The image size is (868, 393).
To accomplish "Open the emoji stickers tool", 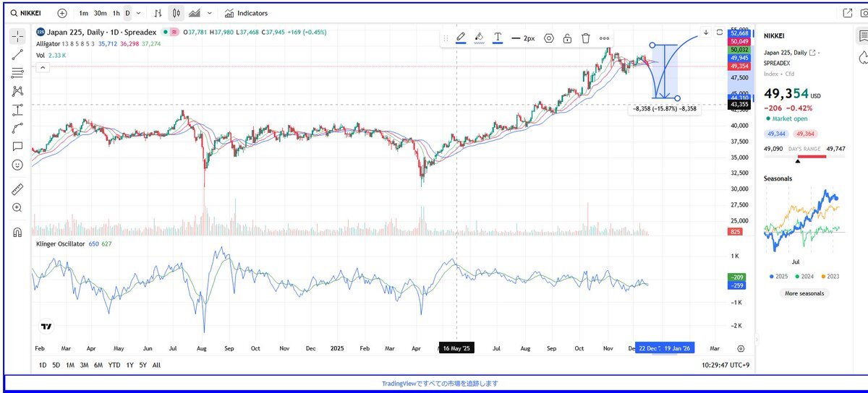I will (17, 165).
